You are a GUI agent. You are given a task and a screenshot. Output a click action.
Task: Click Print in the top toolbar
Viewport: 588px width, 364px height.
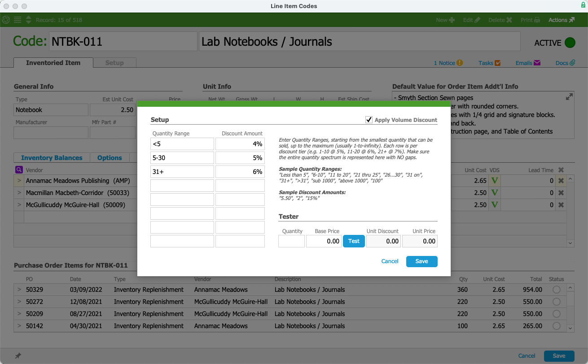pos(530,20)
